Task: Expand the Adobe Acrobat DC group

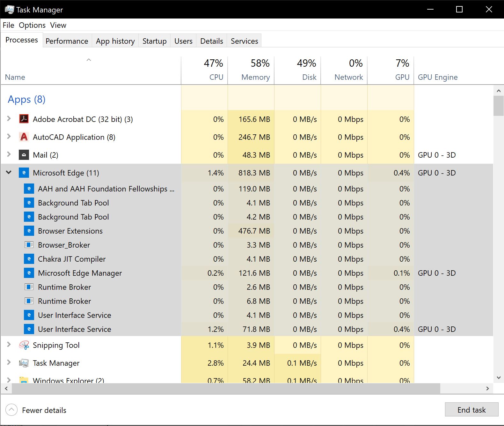Action: [x=9, y=119]
